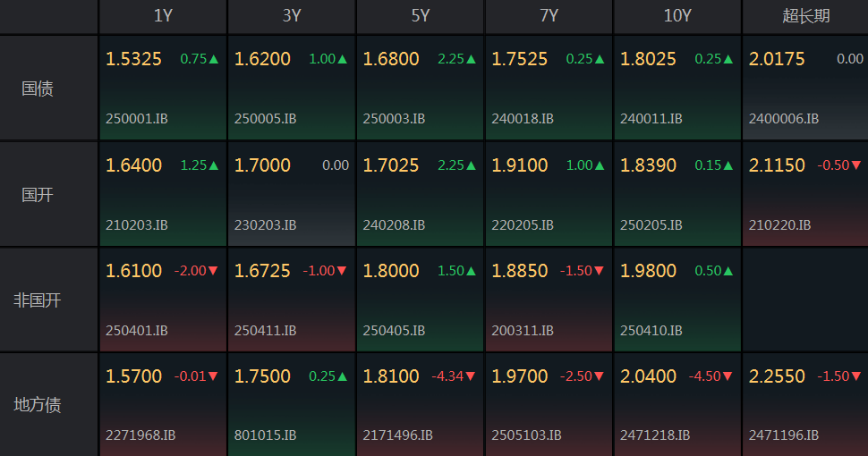This screenshot has height=456, width=868.
Task: Select the 非国开 row label
Action: tap(37, 300)
